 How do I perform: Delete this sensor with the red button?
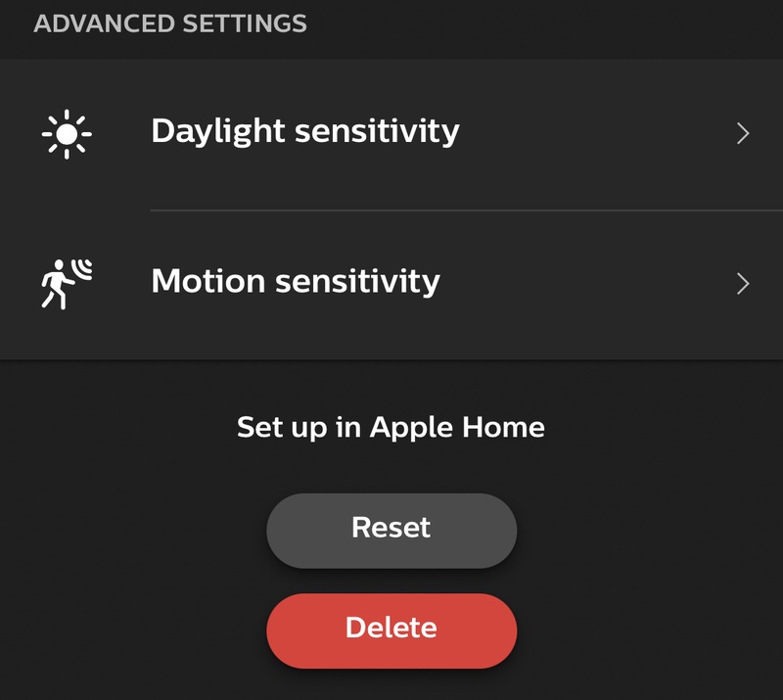(x=391, y=629)
